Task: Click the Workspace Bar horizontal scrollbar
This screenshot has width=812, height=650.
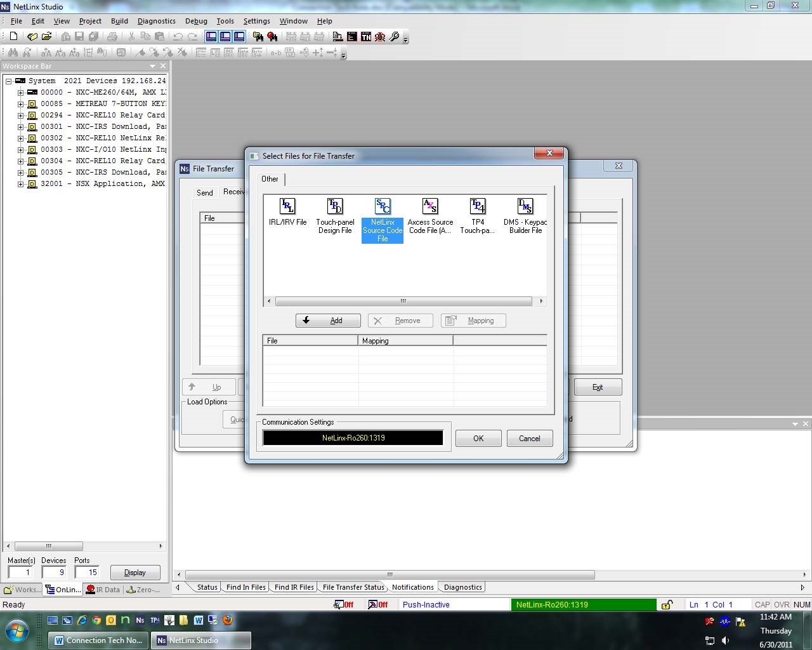Action: [84, 546]
